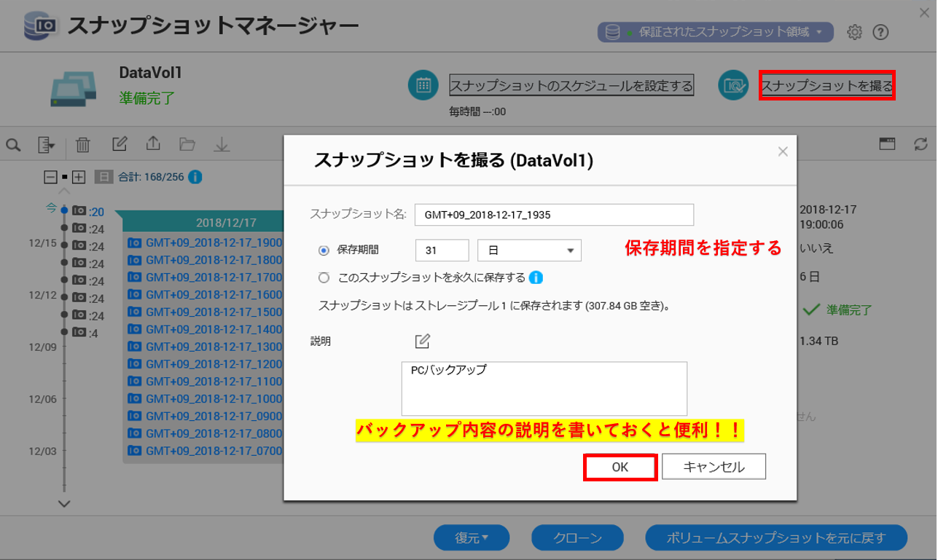Select このスナップショットを永久に保存する radio option
Image resolution: width=938 pixels, height=560 pixels.
pos(324,277)
